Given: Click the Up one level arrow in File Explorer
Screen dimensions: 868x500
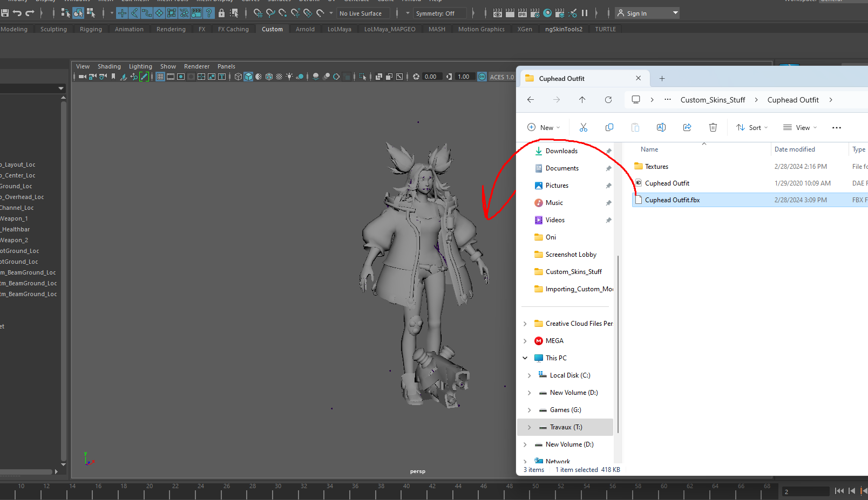Looking at the screenshot, I should tap(582, 100).
